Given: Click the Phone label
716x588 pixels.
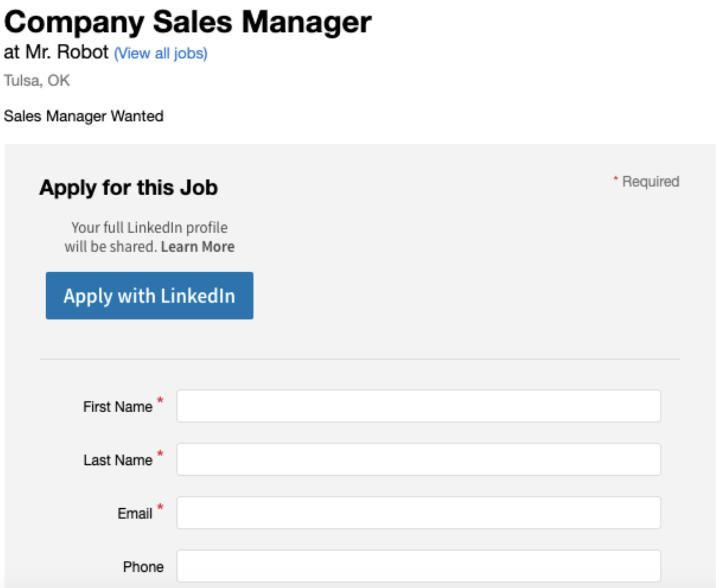Looking at the screenshot, I should [x=143, y=567].
